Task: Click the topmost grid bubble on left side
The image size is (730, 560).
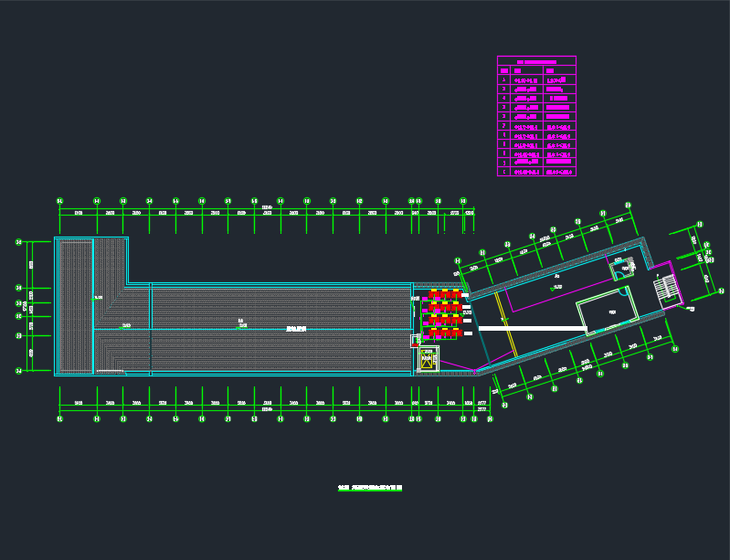Action: tap(18, 242)
